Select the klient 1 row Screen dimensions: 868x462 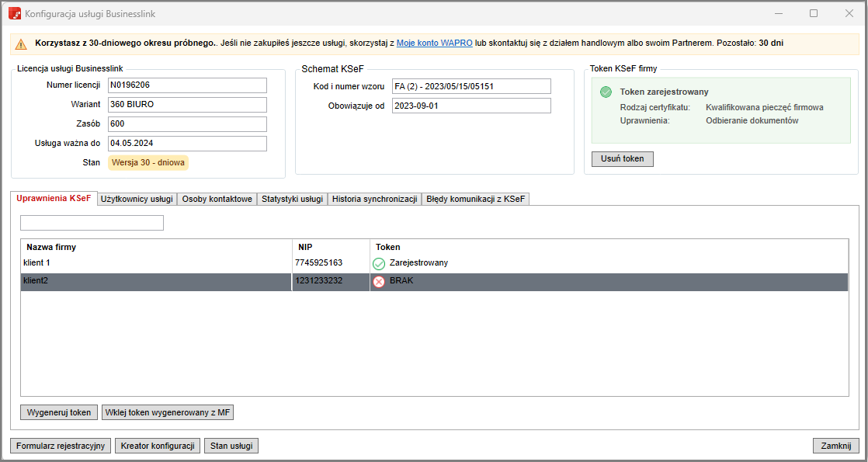tap(435, 263)
